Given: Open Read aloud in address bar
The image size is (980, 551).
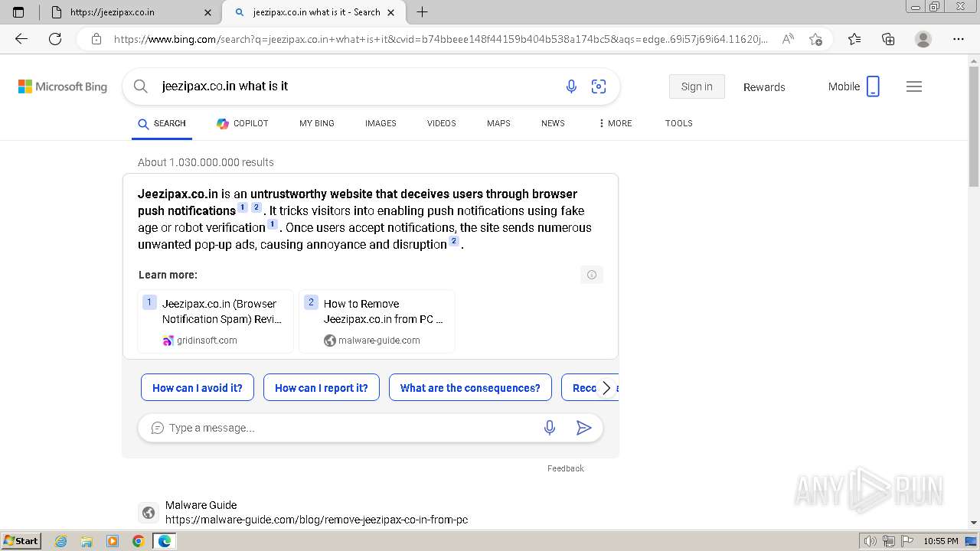Looking at the screenshot, I should pos(788,39).
